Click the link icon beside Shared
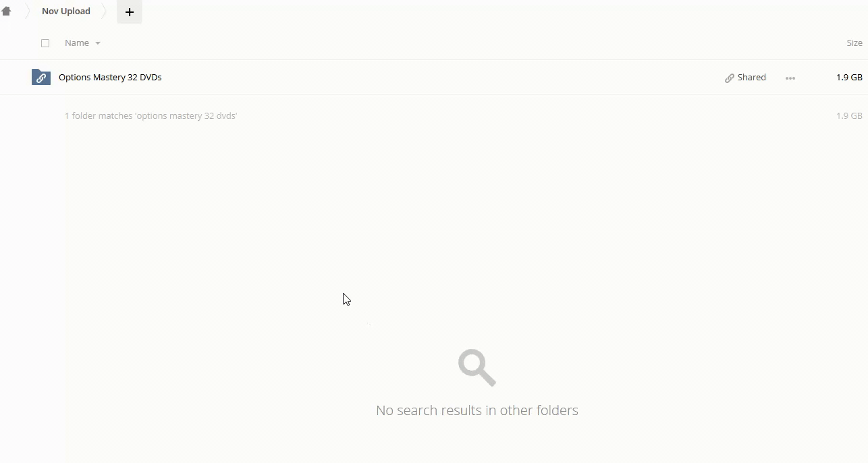The image size is (868, 463). click(x=730, y=78)
